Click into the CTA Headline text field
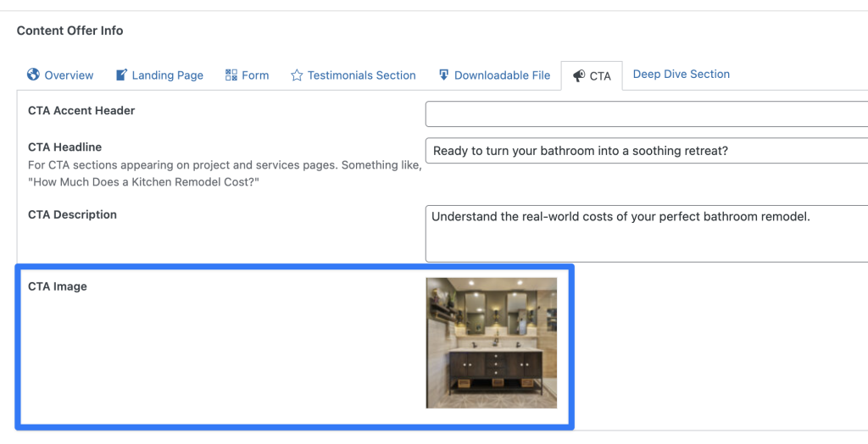The height and width of the screenshot is (444, 868). (x=646, y=151)
